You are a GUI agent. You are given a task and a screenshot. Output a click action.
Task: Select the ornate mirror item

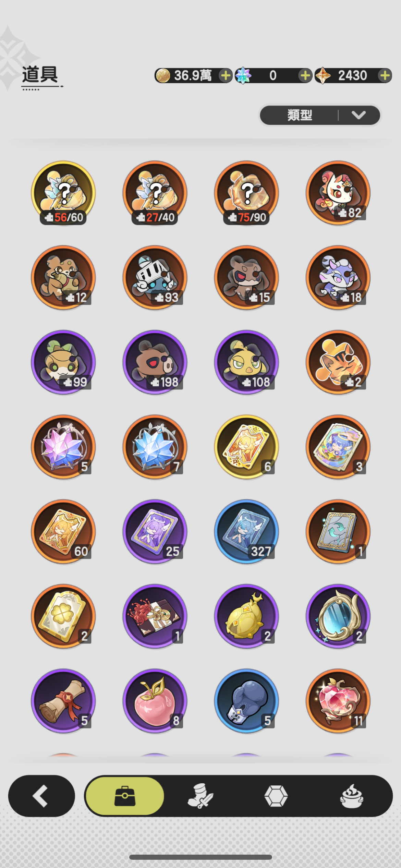338,616
